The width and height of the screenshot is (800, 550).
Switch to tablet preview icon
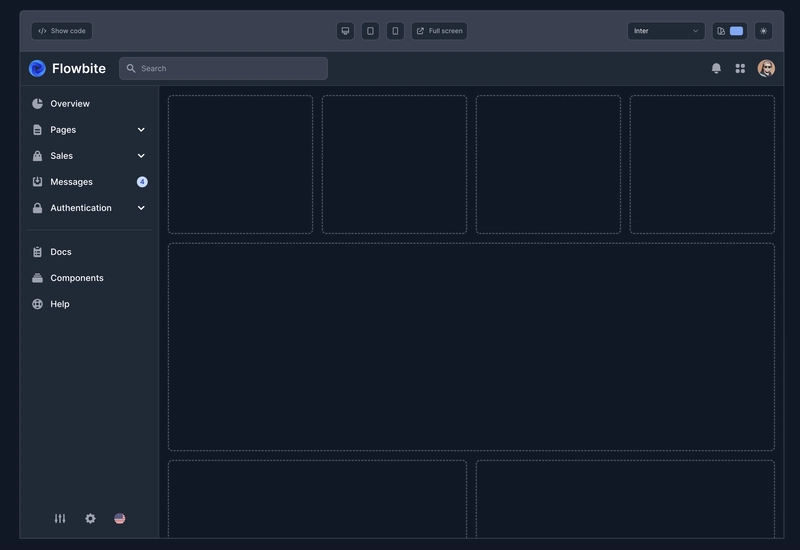point(370,31)
